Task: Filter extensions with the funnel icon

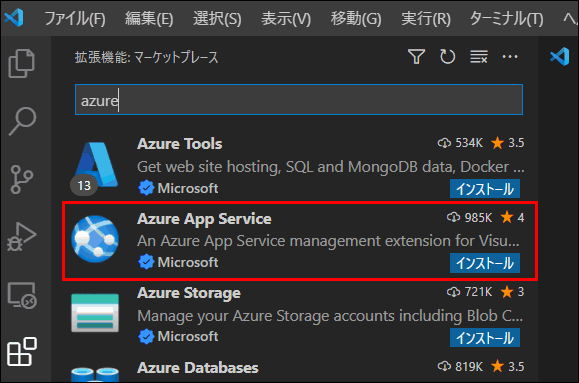Action: click(x=416, y=57)
